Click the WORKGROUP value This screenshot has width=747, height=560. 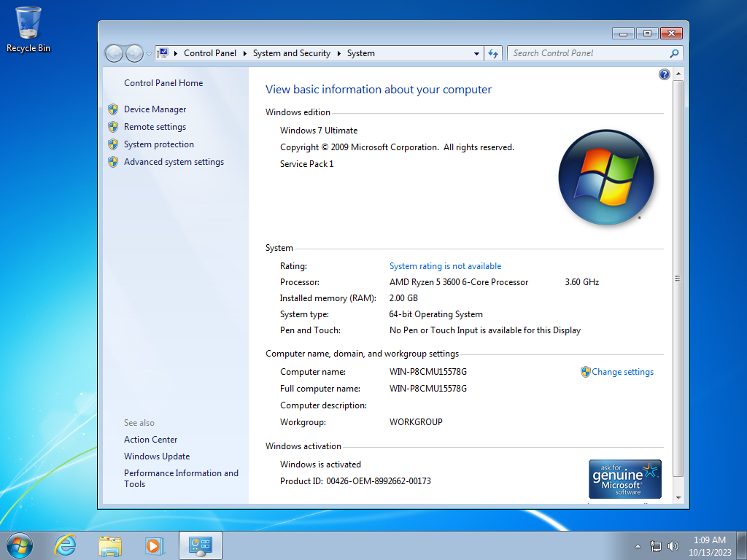[x=416, y=422]
